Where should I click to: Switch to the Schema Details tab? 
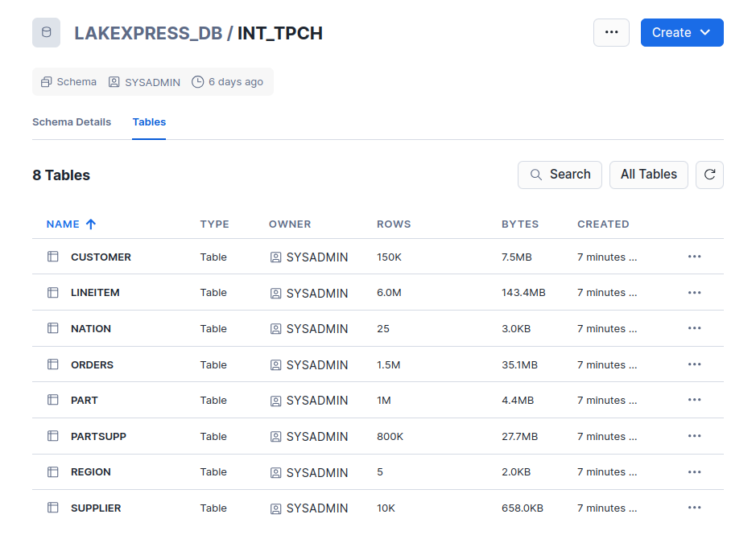pos(72,122)
